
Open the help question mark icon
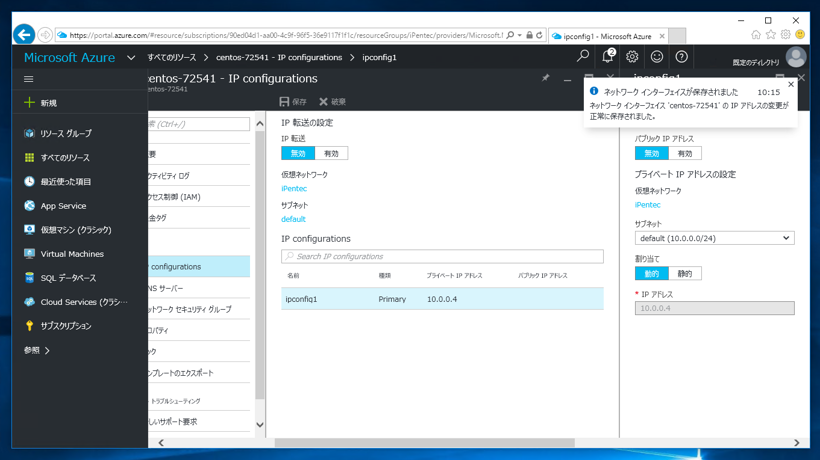681,56
